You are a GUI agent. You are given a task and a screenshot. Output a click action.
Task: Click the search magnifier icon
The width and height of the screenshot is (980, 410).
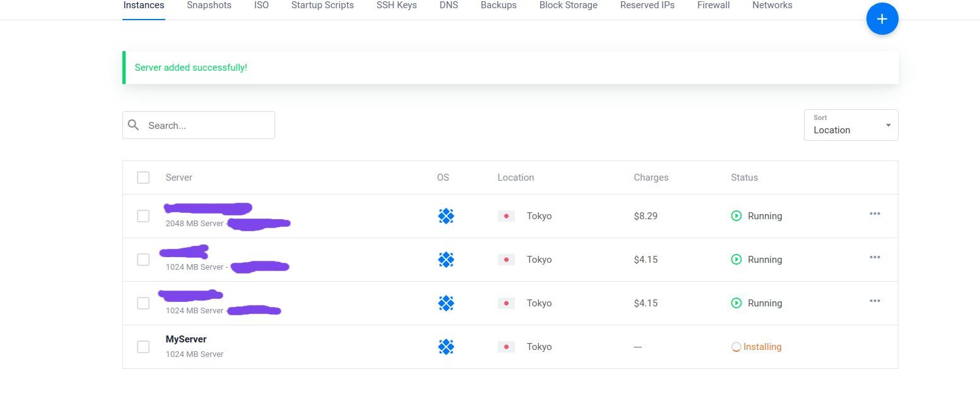click(x=133, y=125)
